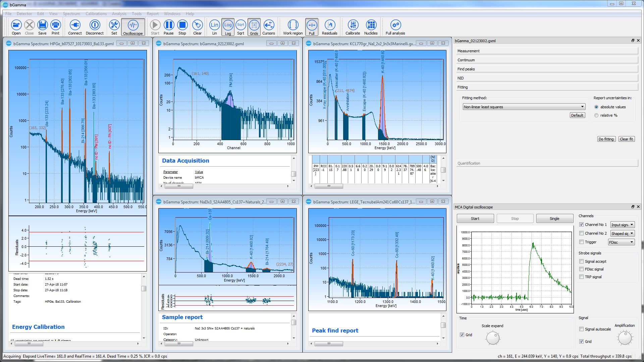Expand the NID section
644x362 pixels.
click(547, 78)
